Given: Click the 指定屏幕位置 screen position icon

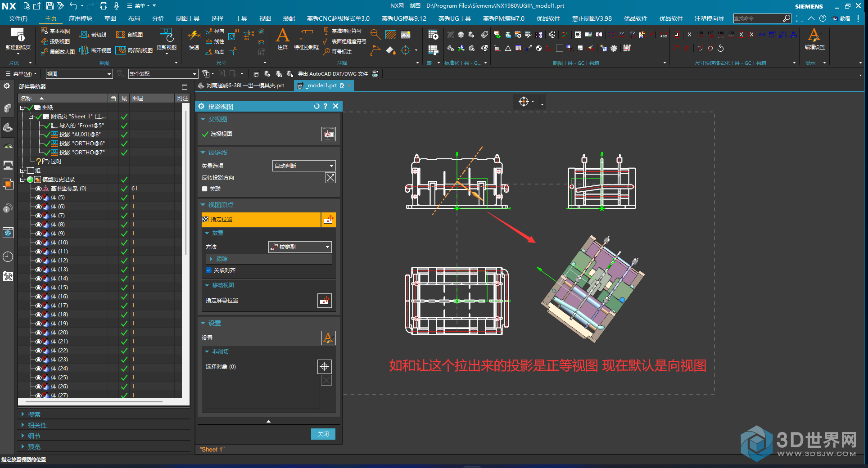Looking at the screenshot, I should point(325,301).
